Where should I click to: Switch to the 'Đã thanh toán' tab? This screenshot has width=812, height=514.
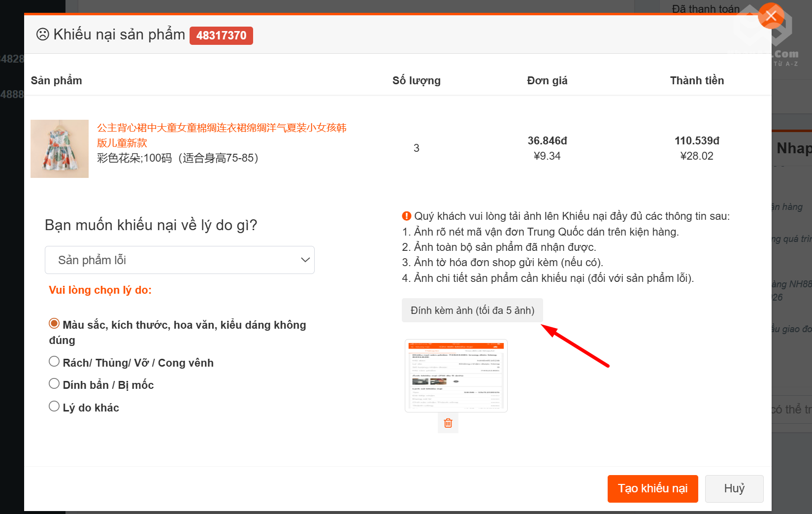pyautogui.click(x=705, y=9)
